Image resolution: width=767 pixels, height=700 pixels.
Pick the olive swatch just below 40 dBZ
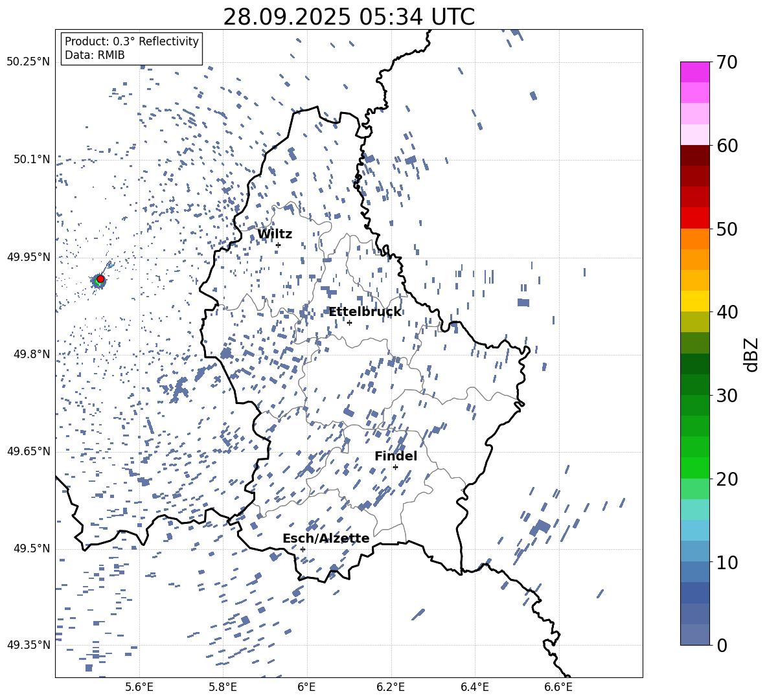[695, 322]
